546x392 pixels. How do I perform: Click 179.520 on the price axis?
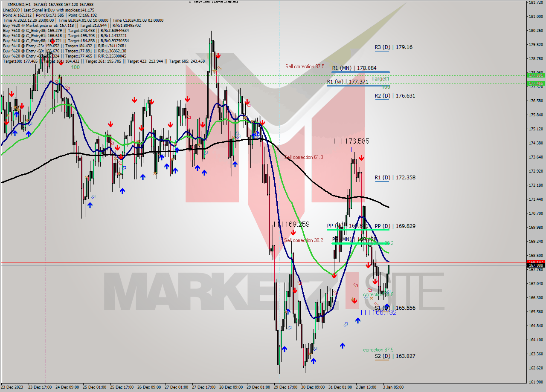click(x=535, y=44)
